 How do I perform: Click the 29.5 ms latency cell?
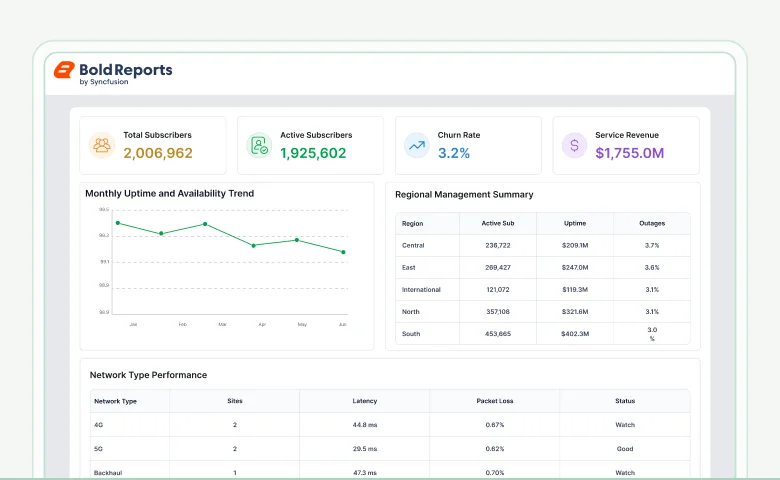[365, 449]
